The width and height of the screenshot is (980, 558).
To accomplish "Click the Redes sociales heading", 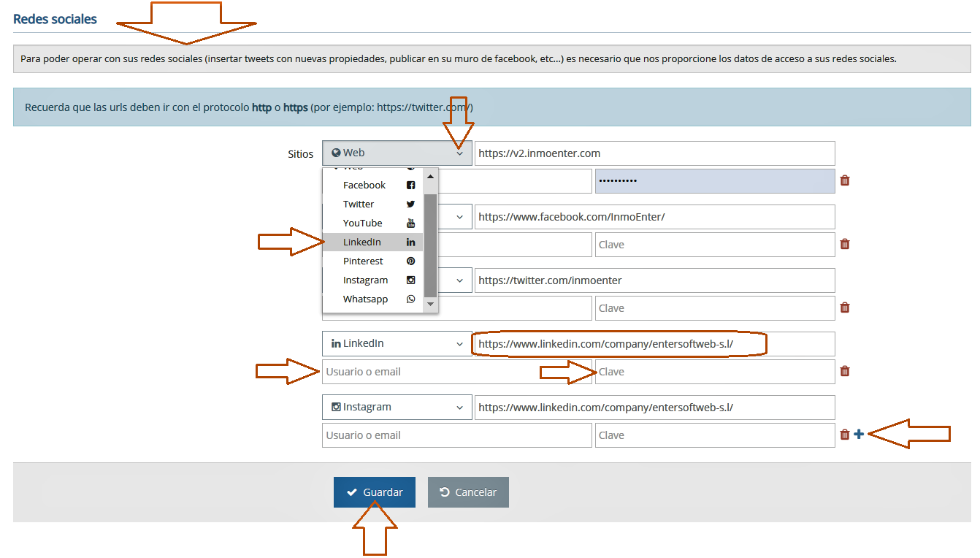I will pyautogui.click(x=55, y=19).
